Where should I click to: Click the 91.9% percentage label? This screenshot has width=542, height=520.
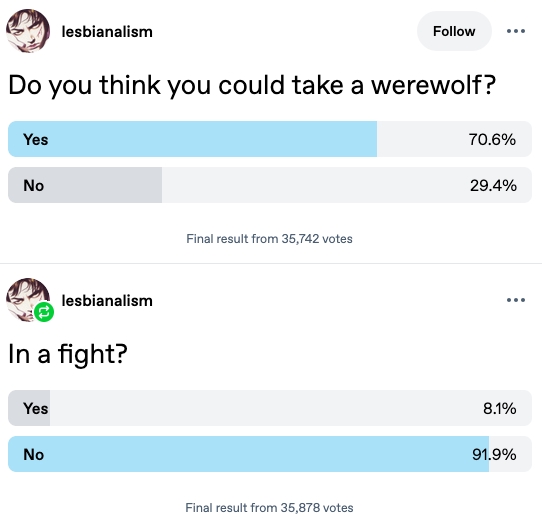coord(494,454)
